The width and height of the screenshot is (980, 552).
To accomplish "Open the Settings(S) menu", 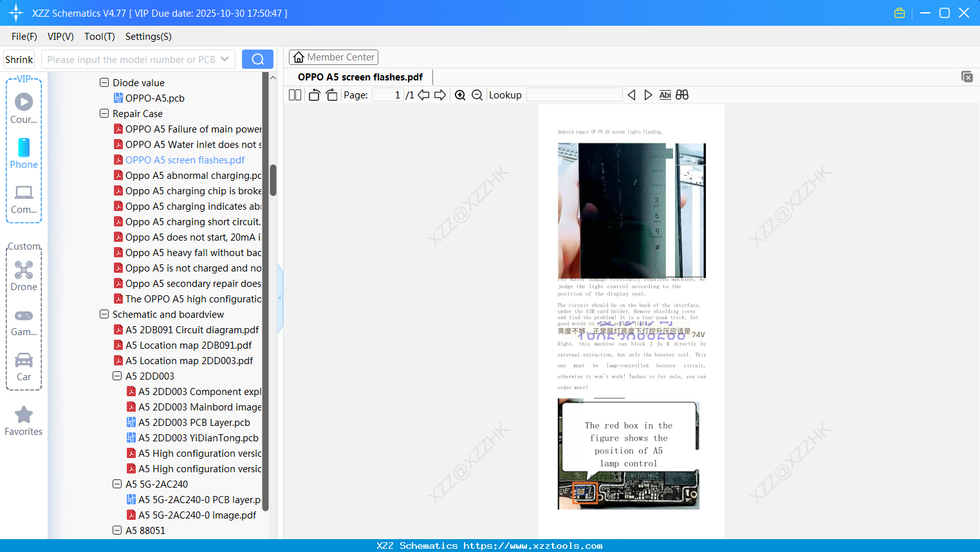I will click(149, 37).
